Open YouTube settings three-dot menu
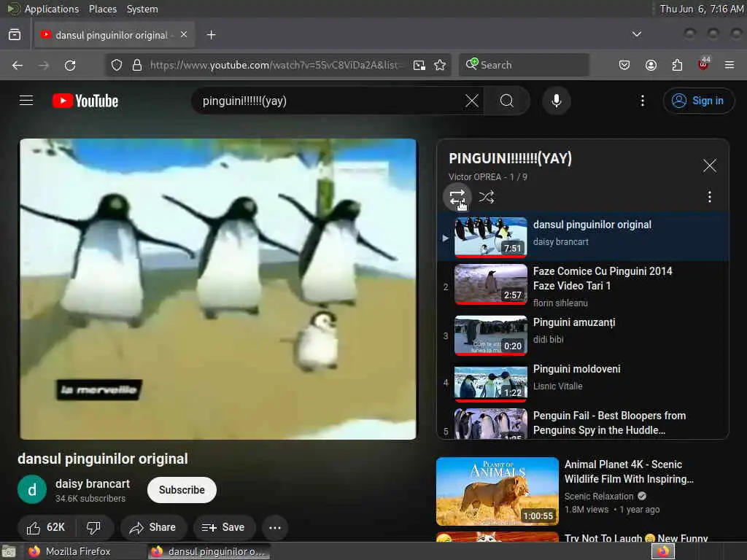 [x=642, y=101]
